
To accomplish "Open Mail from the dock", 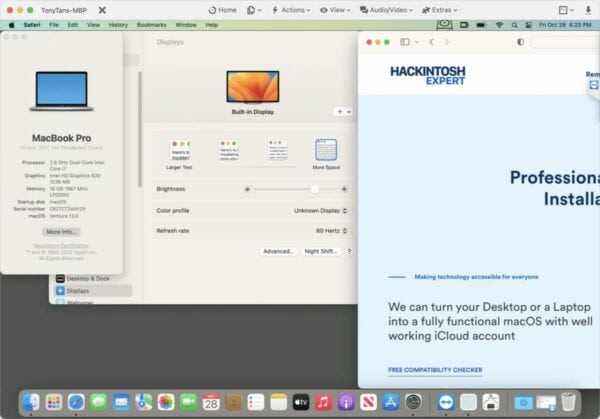I will (121, 402).
